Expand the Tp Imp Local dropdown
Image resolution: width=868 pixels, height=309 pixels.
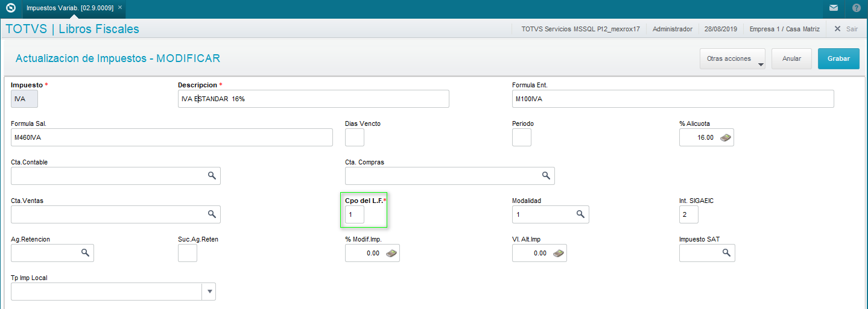coord(209,292)
